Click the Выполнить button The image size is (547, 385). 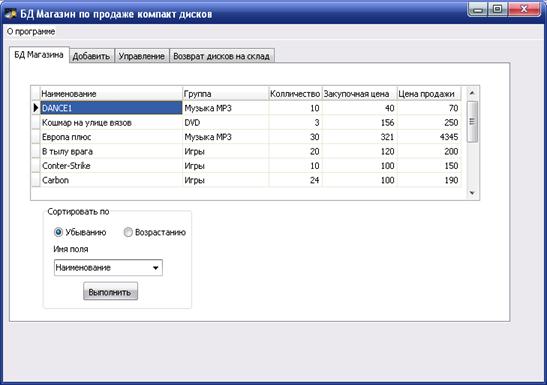[x=110, y=292]
